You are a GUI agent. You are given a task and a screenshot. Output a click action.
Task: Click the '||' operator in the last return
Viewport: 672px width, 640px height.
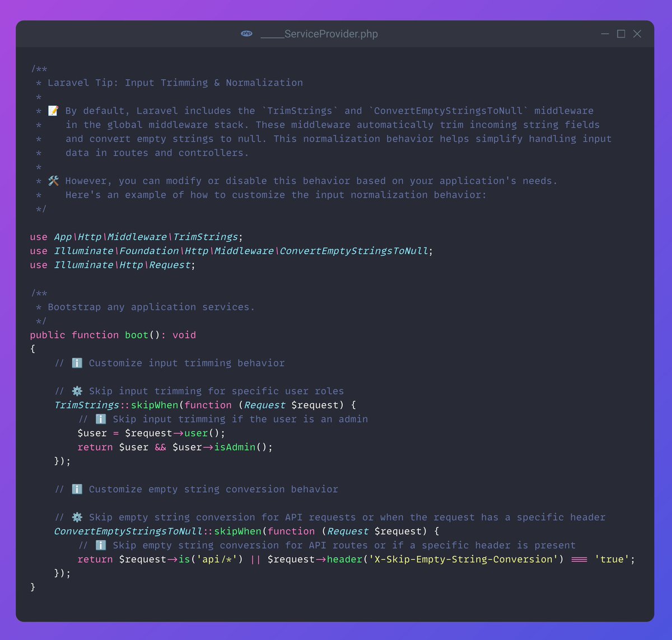(x=255, y=559)
